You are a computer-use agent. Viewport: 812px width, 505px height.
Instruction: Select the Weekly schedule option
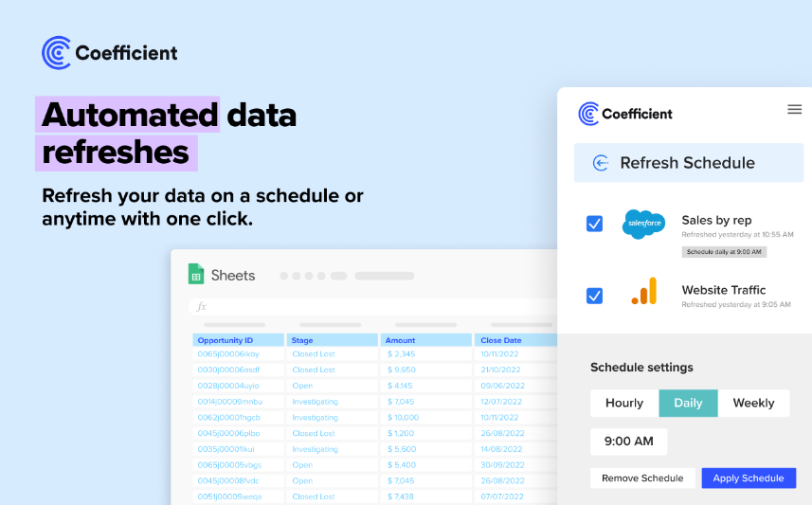[x=753, y=403]
